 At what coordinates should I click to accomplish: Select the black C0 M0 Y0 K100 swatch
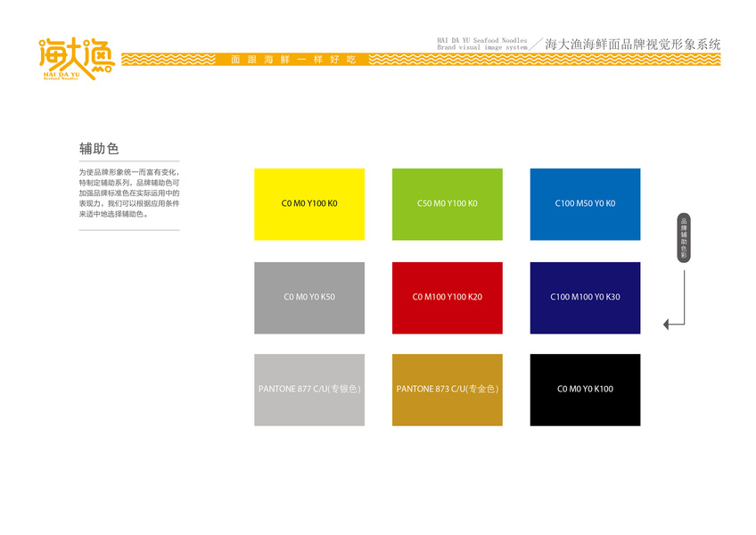pyautogui.click(x=585, y=390)
